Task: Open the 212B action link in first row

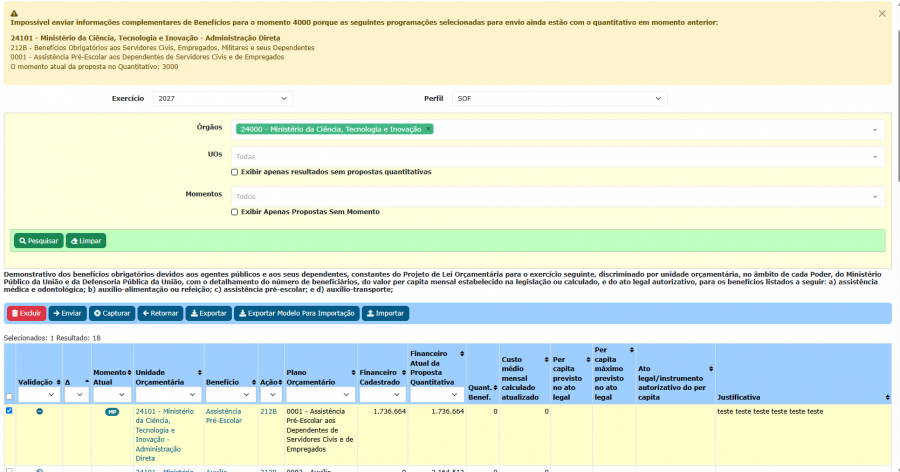Action: 268,412
